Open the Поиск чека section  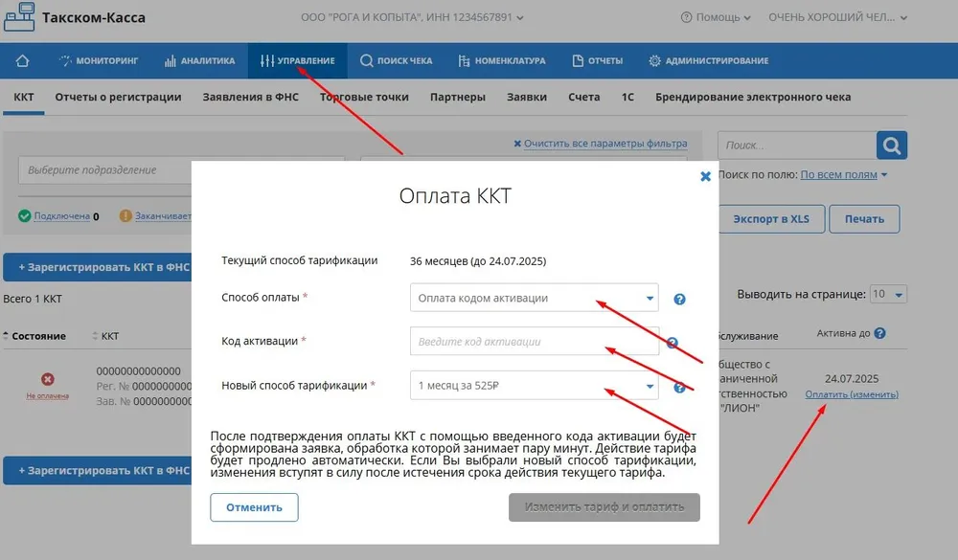396,60
